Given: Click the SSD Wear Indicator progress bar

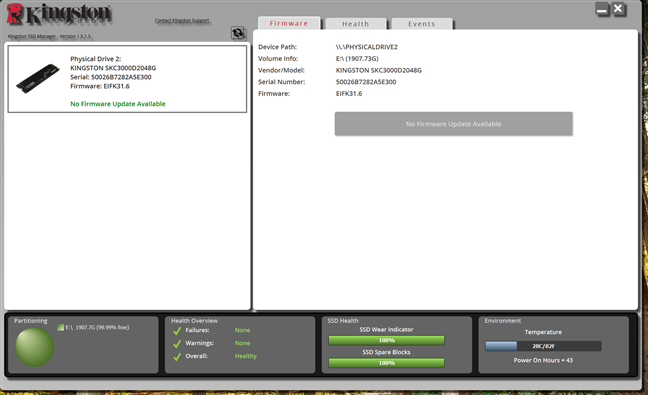Looking at the screenshot, I should coord(386,340).
